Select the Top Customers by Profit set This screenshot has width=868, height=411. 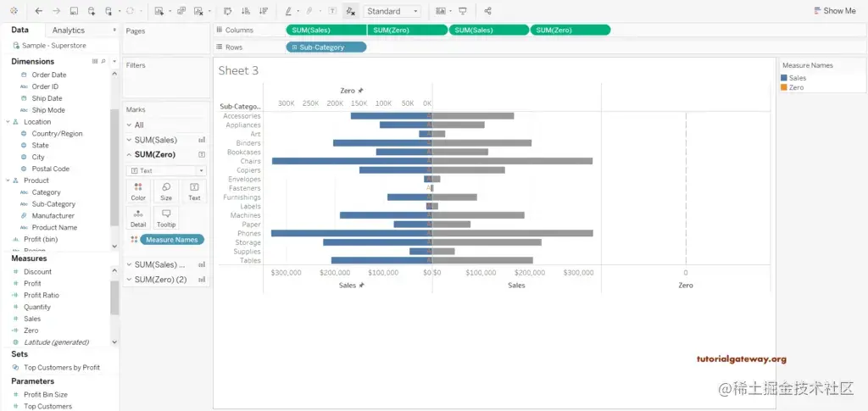pyautogui.click(x=61, y=367)
